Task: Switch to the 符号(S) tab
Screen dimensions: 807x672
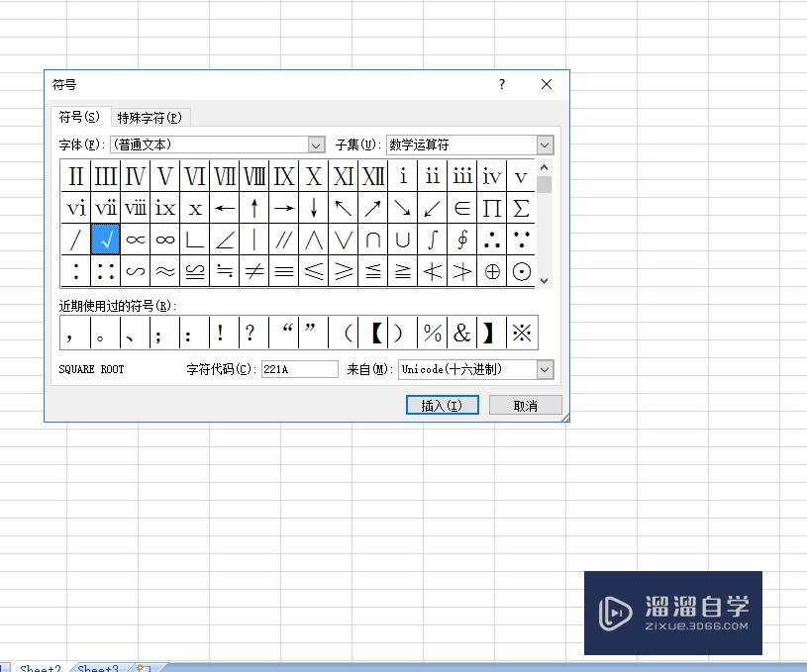Action: point(79,117)
